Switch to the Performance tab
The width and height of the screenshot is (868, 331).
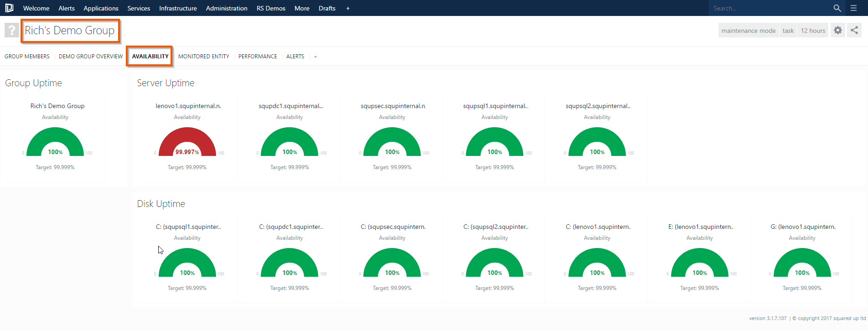258,57
